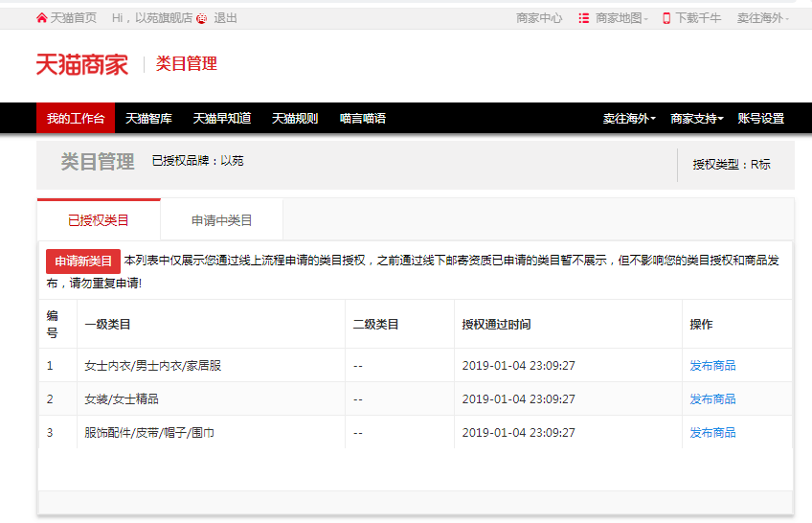812x523 pixels.
Task: Click the 天猫商家 logo
Action: point(82,65)
